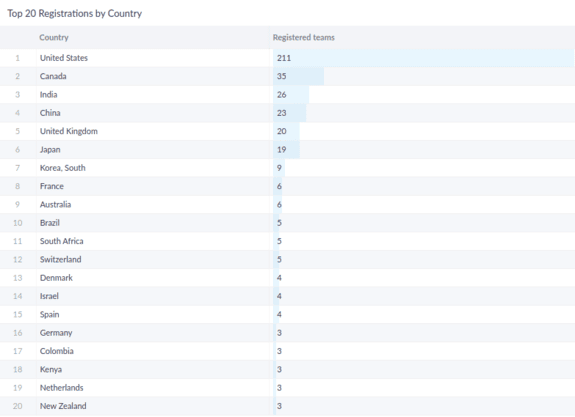This screenshot has width=575, height=417.
Task: Select New Zealand entry
Action: (63, 406)
